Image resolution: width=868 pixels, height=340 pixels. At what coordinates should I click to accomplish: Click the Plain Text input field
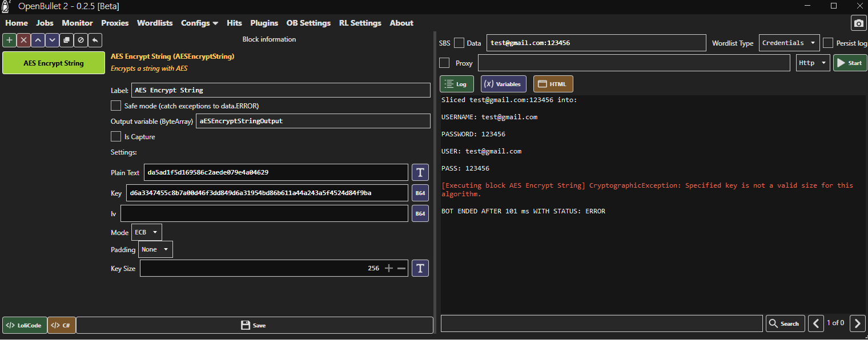(x=276, y=172)
